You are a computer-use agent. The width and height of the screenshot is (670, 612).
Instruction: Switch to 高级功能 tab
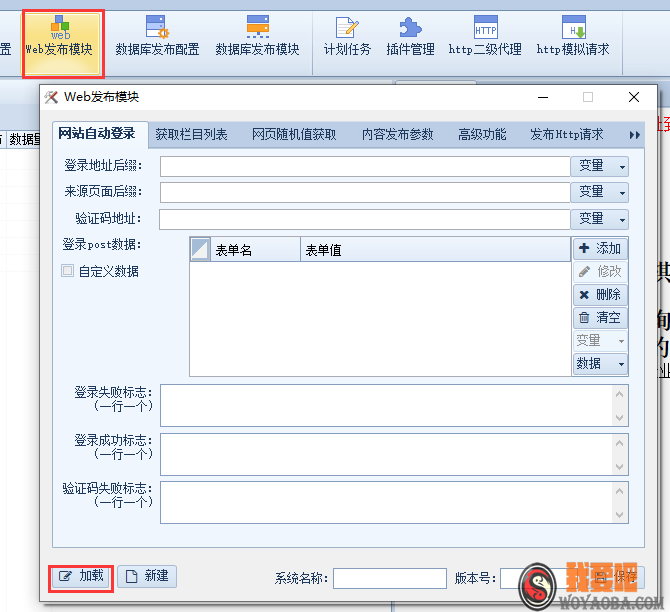[482, 135]
